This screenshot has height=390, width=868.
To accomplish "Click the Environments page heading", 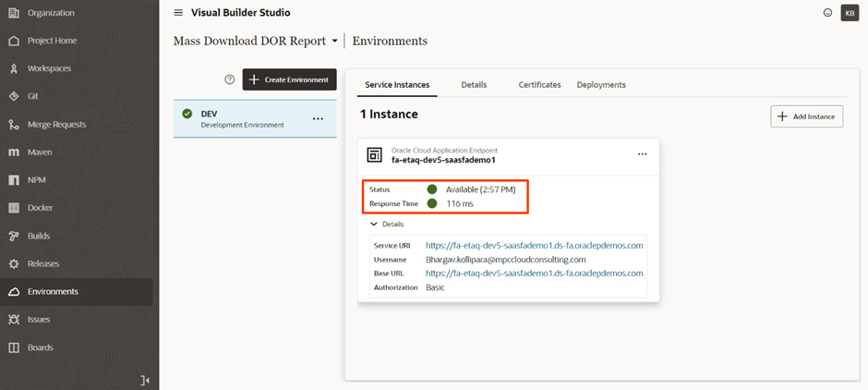I will click(x=390, y=41).
